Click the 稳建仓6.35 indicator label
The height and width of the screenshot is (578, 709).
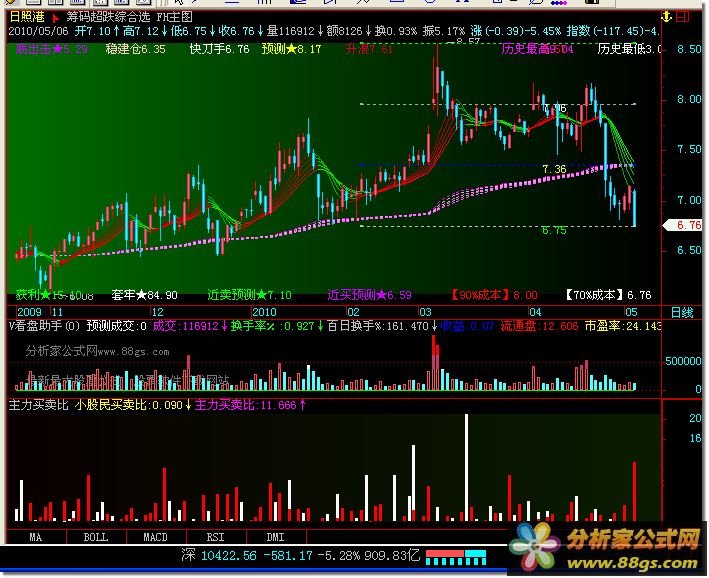point(135,49)
